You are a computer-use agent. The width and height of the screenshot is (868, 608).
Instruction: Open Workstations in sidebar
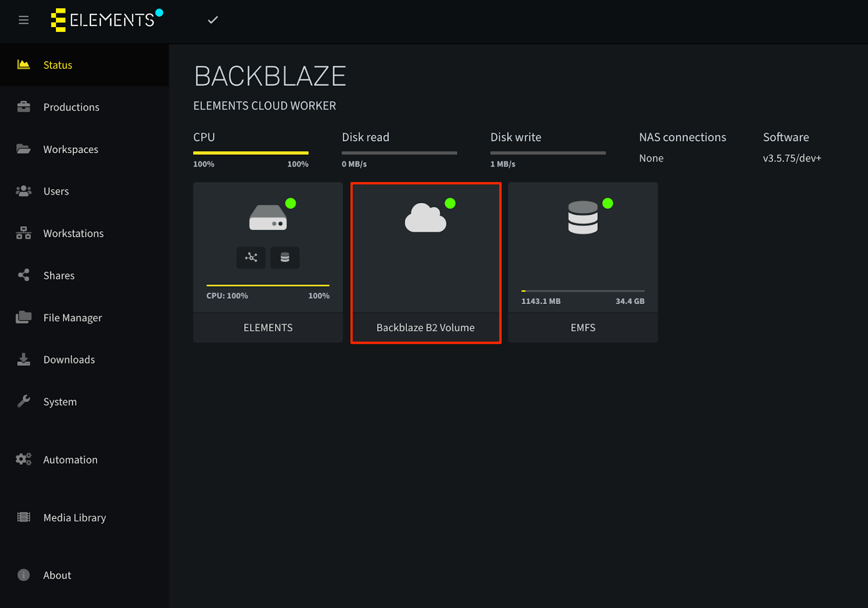pyautogui.click(x=84, y=233)
